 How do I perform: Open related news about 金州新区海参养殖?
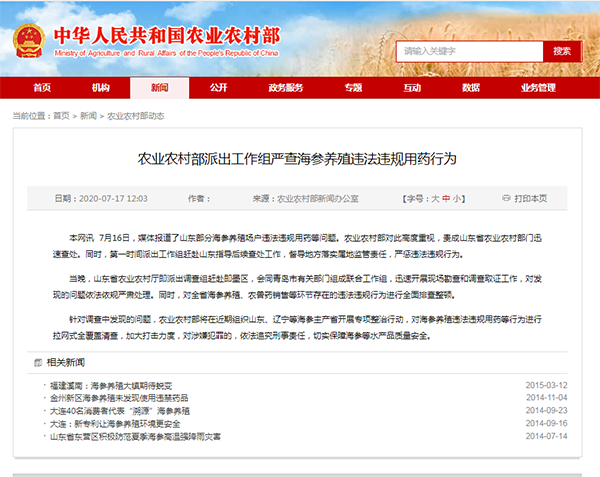coord(119,398)
